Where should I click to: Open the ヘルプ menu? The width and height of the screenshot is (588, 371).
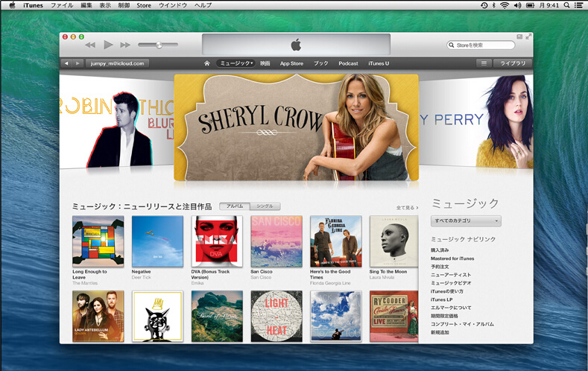[x=203, y=5]
